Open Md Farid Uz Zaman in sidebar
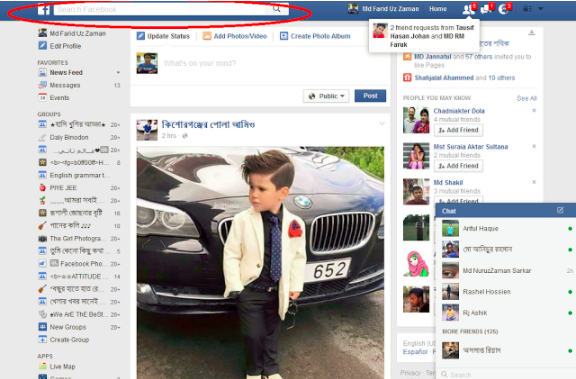This screenshot has width=576, height=379. (72, 33)
